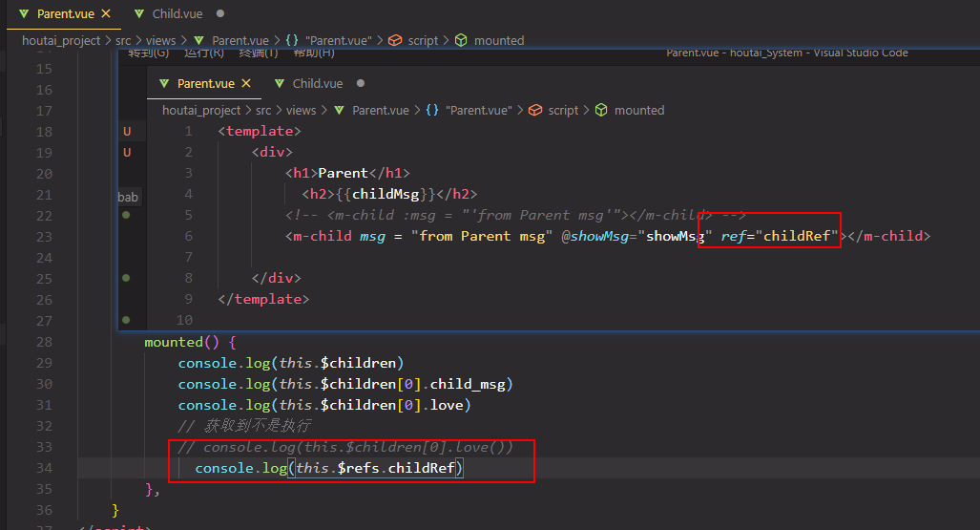The image size is (980, 530).
Task: Select views folder in the outer breadcrumb
Action: tap(160, 41)
